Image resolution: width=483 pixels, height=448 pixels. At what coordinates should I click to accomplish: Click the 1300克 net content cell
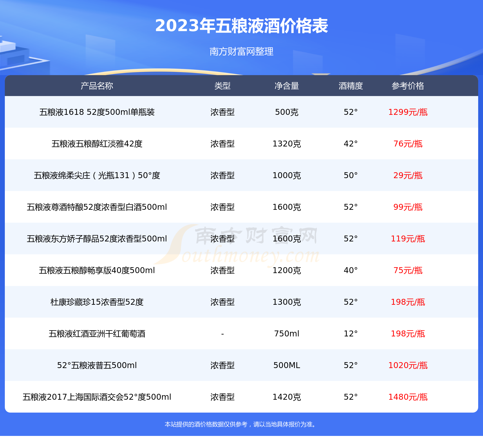pos(287,302)
